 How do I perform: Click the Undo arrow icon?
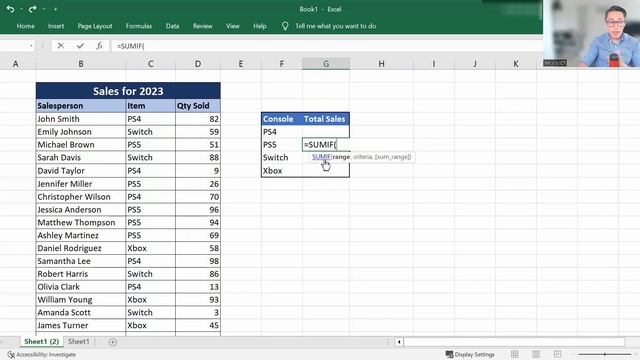point(10,9)
